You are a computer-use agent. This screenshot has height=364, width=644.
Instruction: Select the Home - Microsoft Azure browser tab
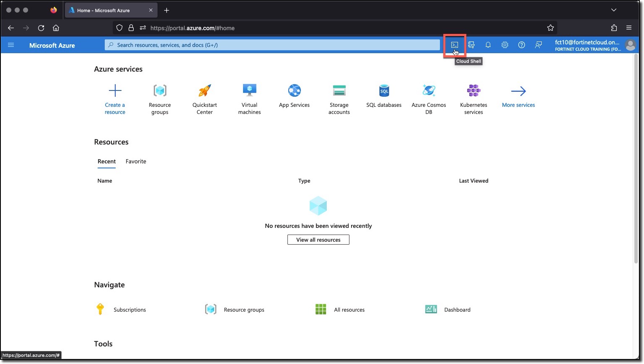(x=111, y=10)
